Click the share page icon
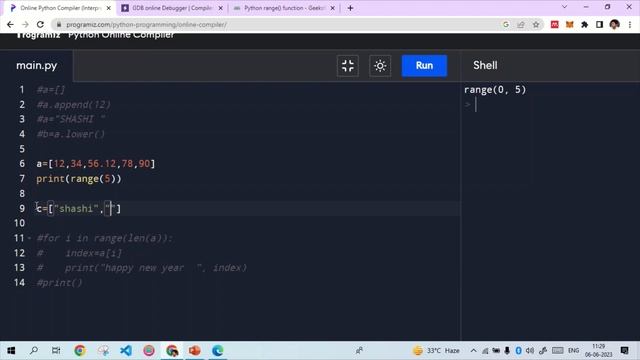 521,24
